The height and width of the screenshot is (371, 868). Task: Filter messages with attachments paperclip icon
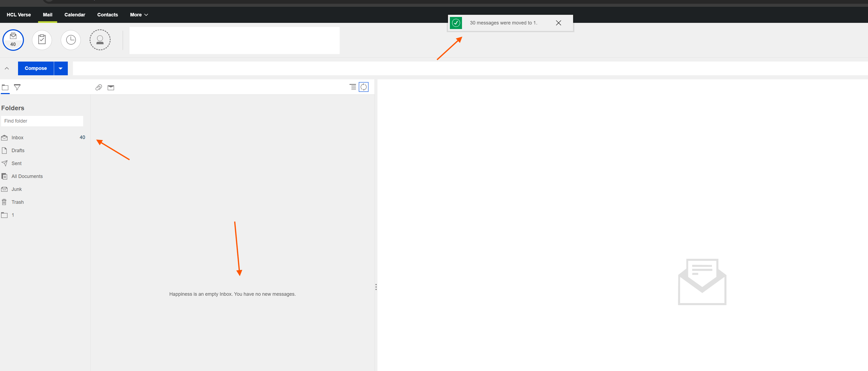click(x=98, y=88)
